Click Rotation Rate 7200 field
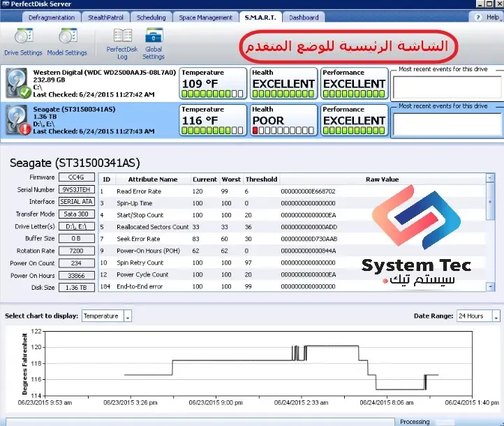 click(x=77, y=251)
